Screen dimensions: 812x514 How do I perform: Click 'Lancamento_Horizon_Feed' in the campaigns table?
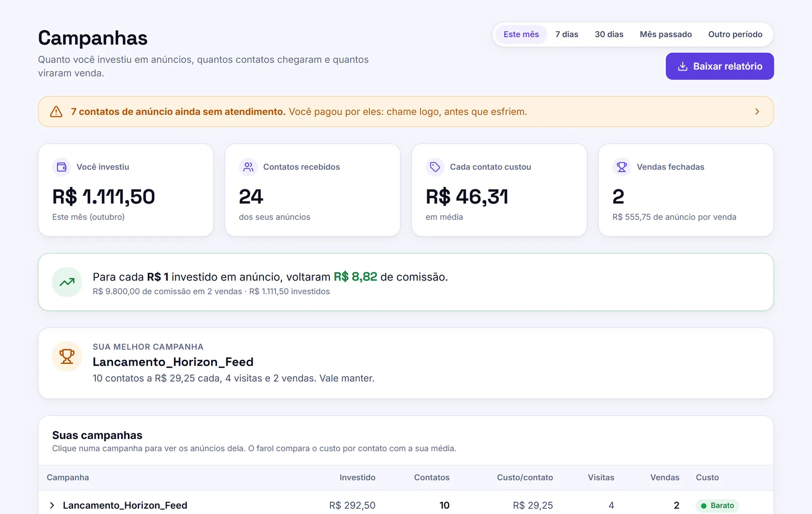pyautogui.click(x=125, y=505)
